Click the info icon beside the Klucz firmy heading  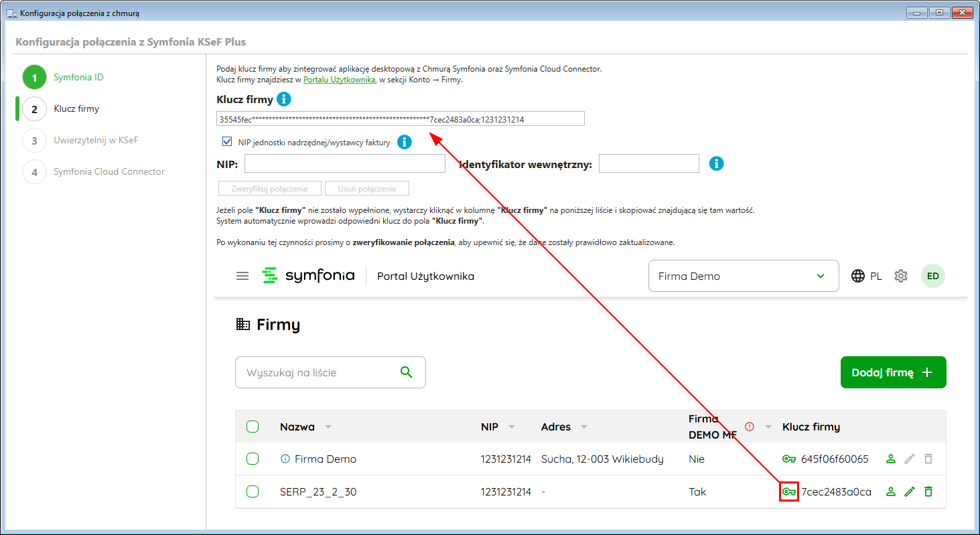point(284,100)
